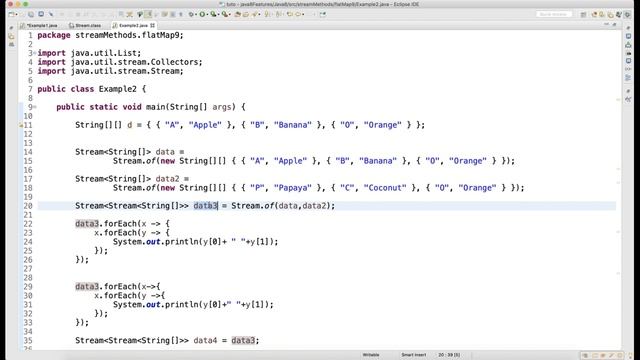Click the Open Type wand icon
Image resolution: width=640 pixels, height=360 pixels.
(255, 14)
